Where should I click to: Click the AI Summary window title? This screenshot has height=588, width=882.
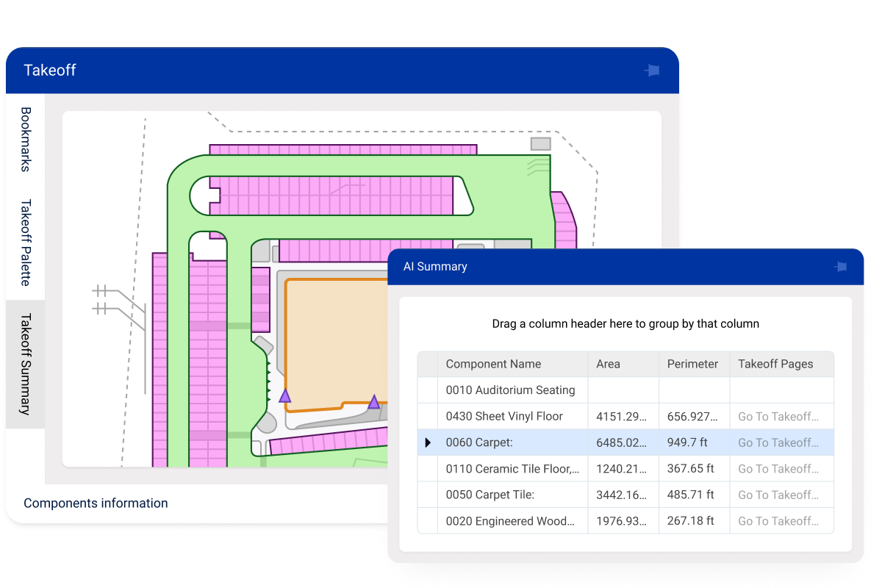click(x=435, y=267)
